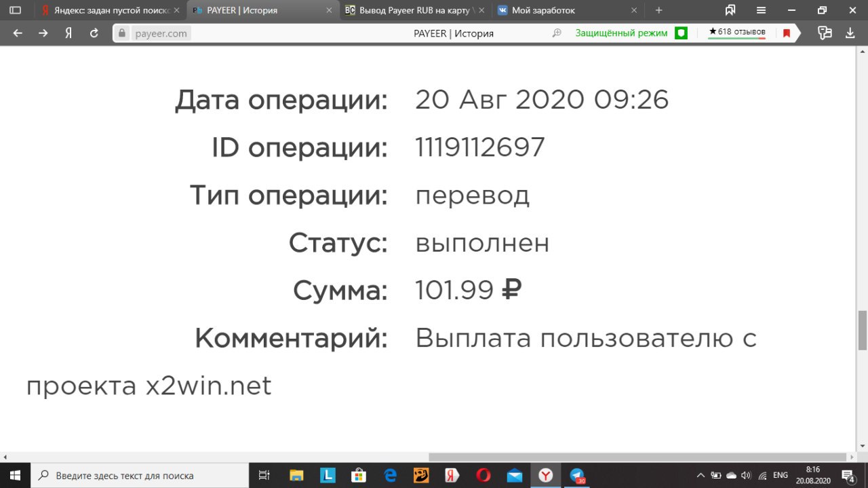Open the taskbar clock showing 8:16
The height and width of the screenshot is (488, 868).
tap(812, 475)
